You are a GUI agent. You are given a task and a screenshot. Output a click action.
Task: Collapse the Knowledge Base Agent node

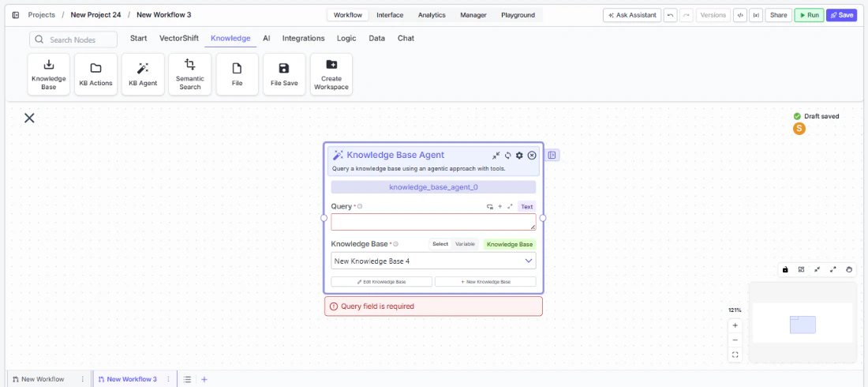[x=496, y=156]
